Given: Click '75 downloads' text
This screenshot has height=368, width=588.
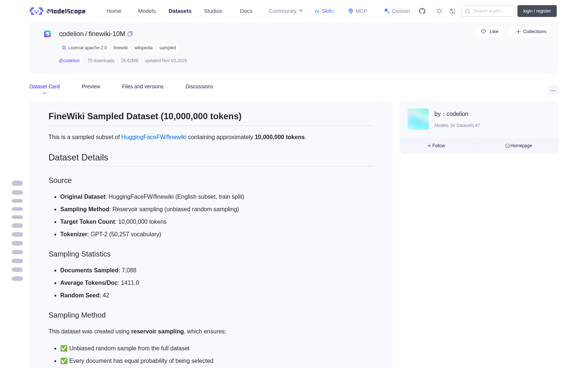Looking at the screenshot, I should click(101, 61).
